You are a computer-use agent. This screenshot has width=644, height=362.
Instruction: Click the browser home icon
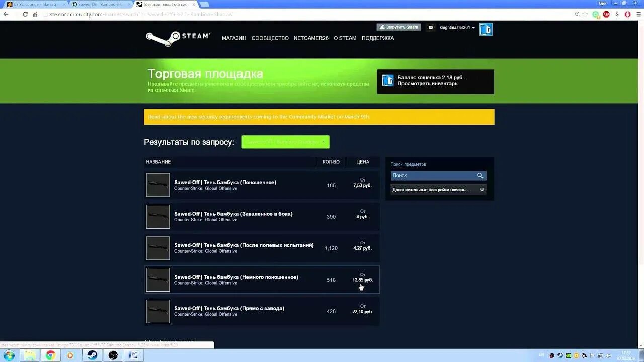[x=35, y=14]
